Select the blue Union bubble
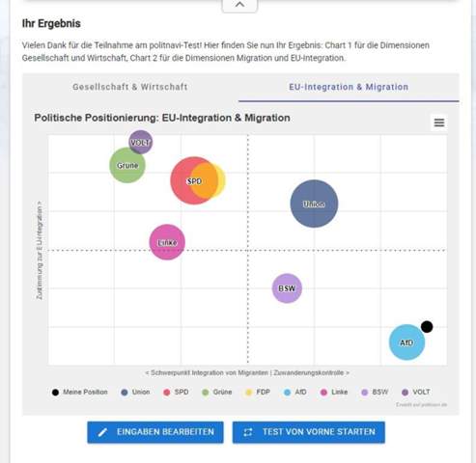The height and width of the screenshot is (463, 476). point(314,204)
